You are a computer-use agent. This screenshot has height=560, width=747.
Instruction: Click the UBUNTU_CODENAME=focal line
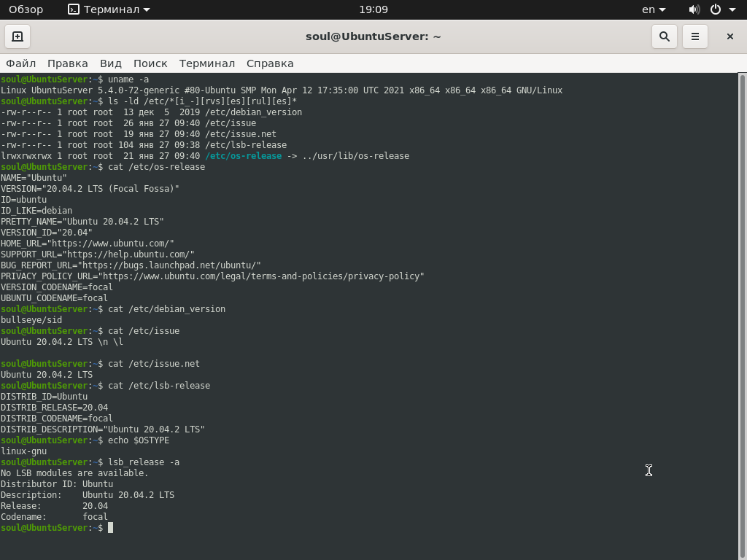pyautogui.click(x=54, y=298)
